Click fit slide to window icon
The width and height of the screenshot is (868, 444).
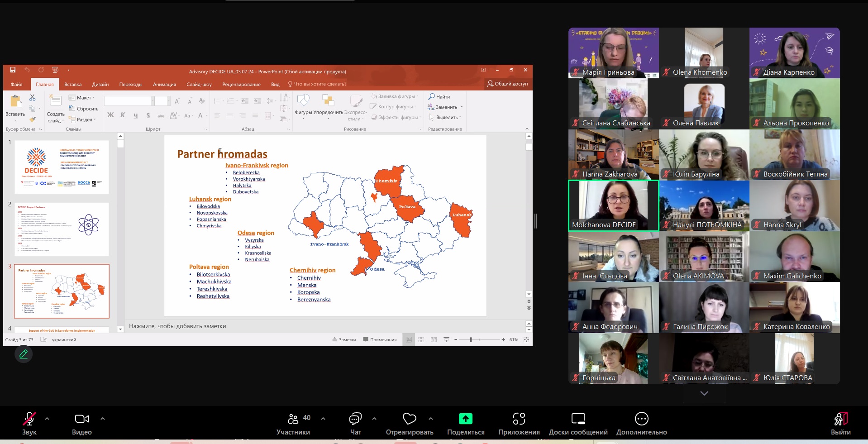pyautogui.click(x=526, y=339)
